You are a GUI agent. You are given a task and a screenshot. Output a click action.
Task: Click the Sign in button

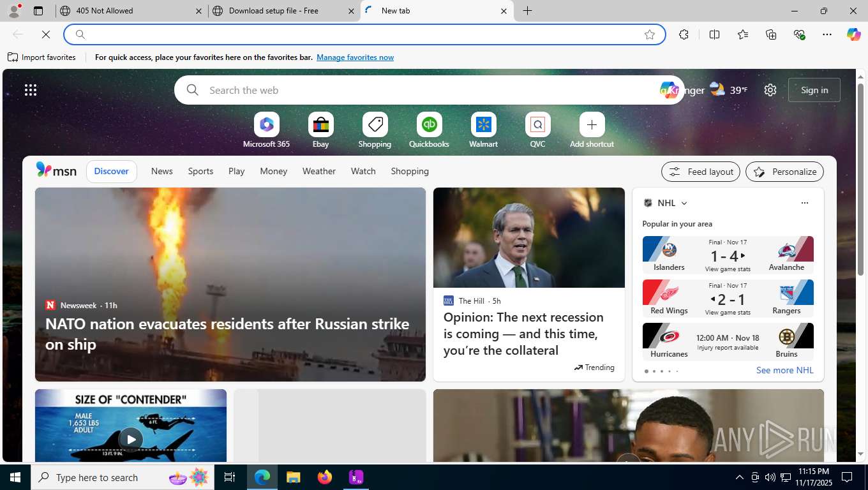click(814, 90)
